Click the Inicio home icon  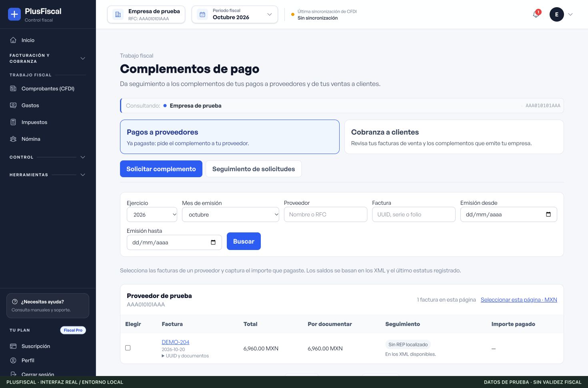coord(13,40)
